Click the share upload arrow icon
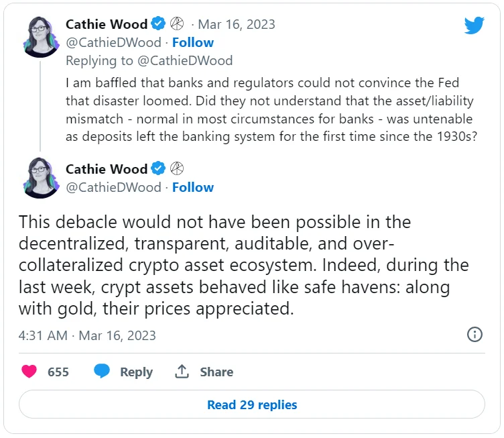The image size is (504, 438). [x=181, y=372]
